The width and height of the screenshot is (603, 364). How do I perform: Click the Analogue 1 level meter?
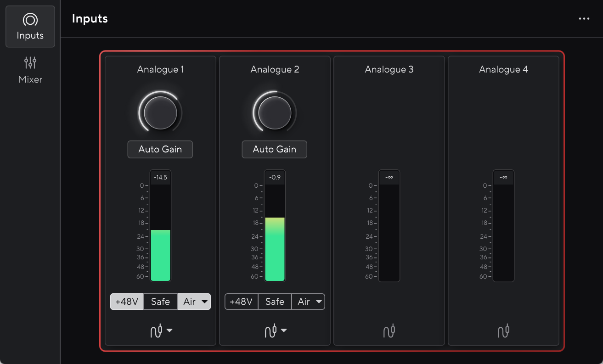(160, 233)
